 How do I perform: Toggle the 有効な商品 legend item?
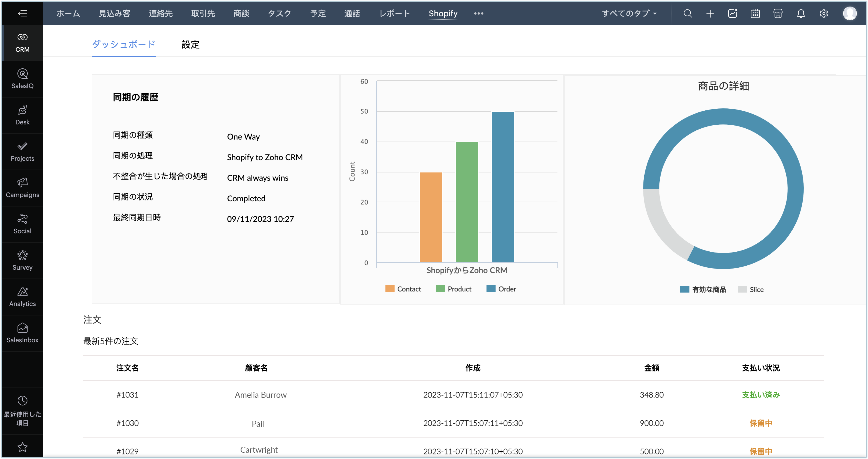709,289
